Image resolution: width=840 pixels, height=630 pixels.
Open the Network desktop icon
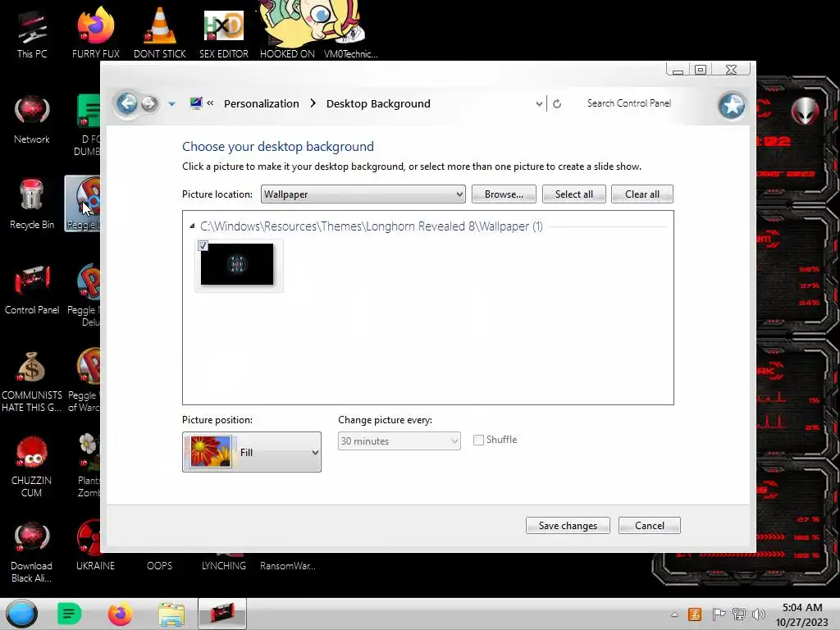click(32, 119)
